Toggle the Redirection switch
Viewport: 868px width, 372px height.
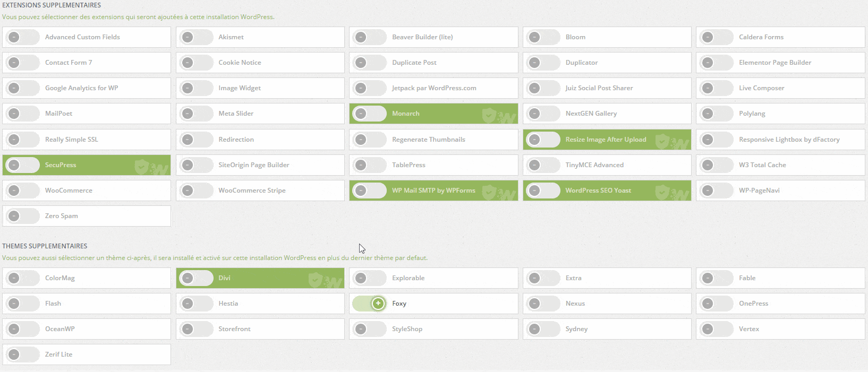pyautogui.click(x=196, y=140)
